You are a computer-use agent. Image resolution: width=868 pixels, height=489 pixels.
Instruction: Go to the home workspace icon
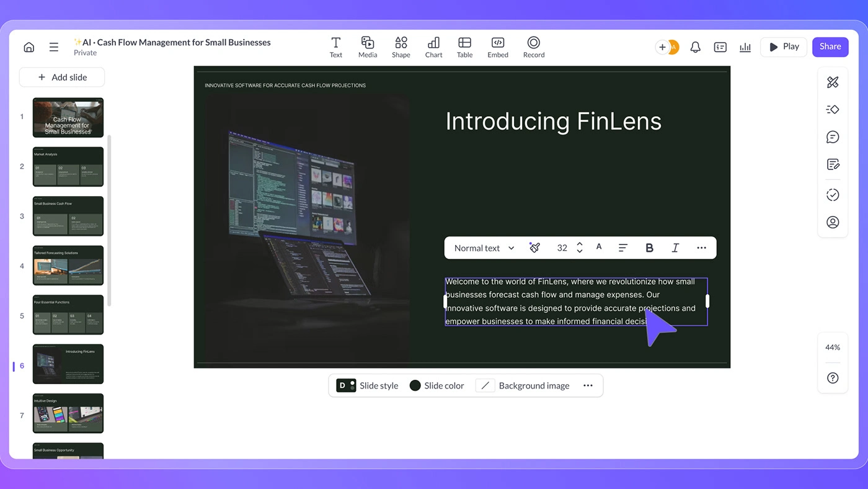(x=29, y=47)
